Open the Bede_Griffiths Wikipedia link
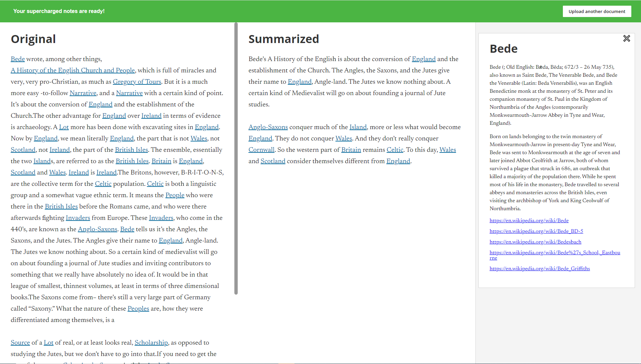 point(540,269)
